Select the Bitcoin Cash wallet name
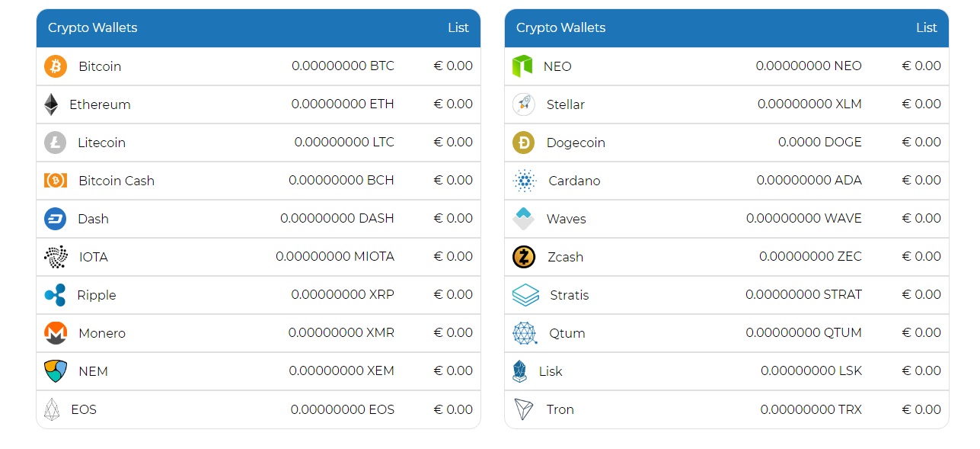Image resolution: width=980 pixels, height=449 pixels. tap(117, 181)
